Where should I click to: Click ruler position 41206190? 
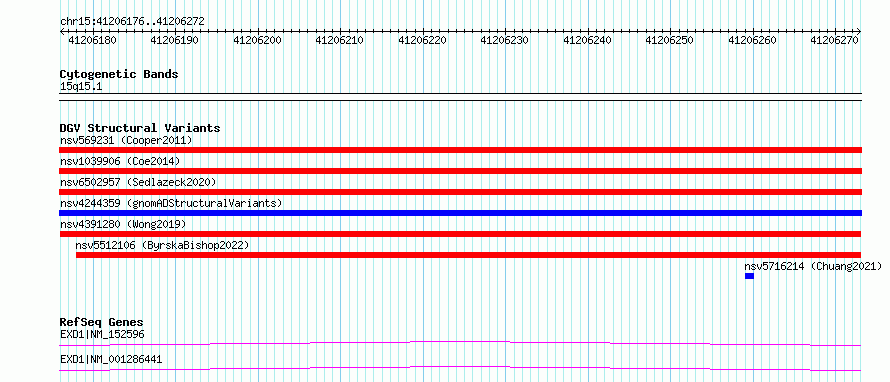point(174,40)
